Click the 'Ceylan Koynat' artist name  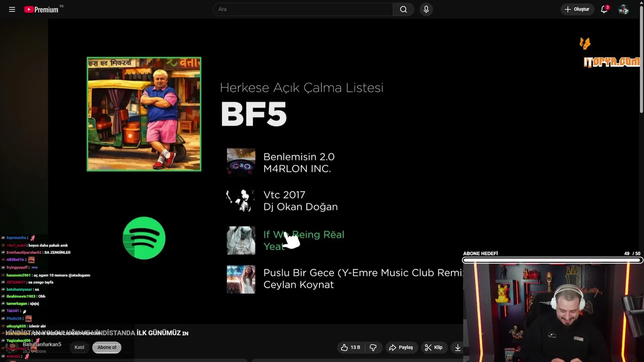299,285
